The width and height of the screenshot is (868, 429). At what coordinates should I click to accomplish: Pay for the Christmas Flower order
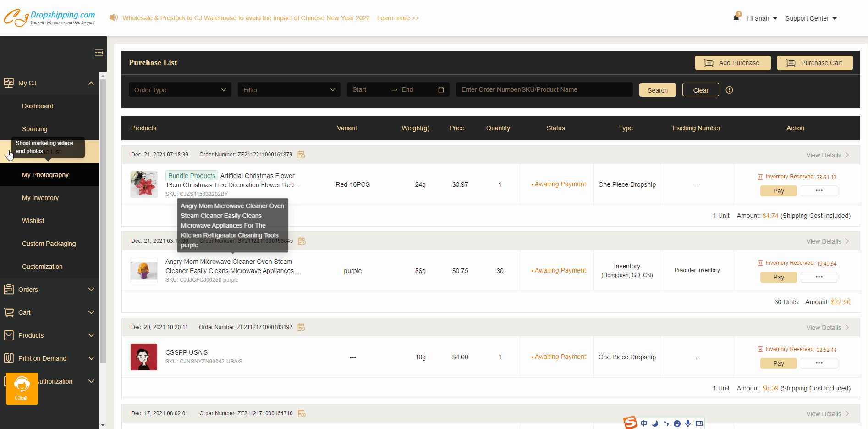point(778,191)
